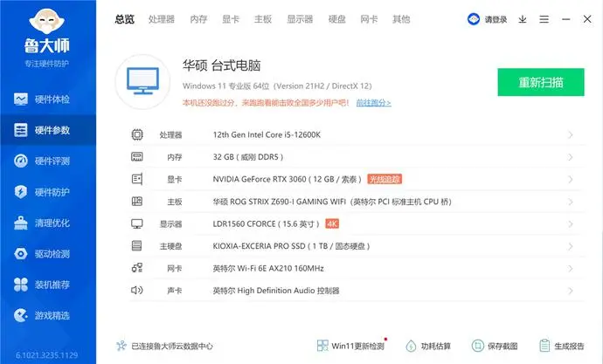The image size is (603, 364).
Task: Click the 处理器 CPU chip icon
Action: pos(137,134)
